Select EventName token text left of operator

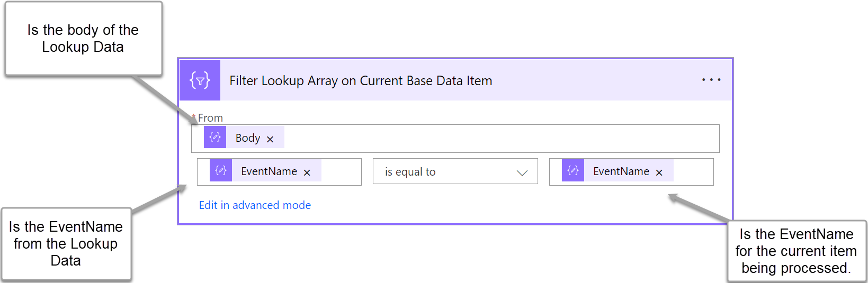click(269, 171)
